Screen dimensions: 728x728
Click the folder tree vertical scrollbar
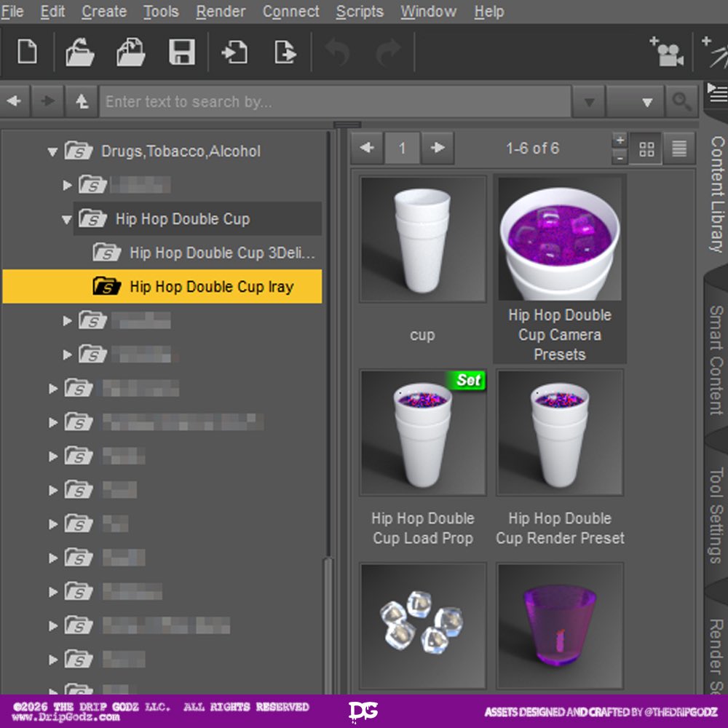click(x=328, y=625)
